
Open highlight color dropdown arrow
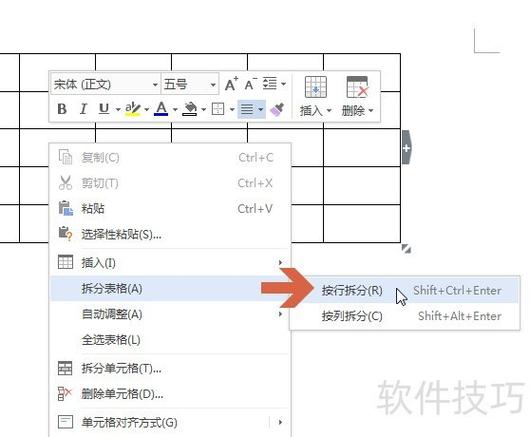[x=147, y=110]
